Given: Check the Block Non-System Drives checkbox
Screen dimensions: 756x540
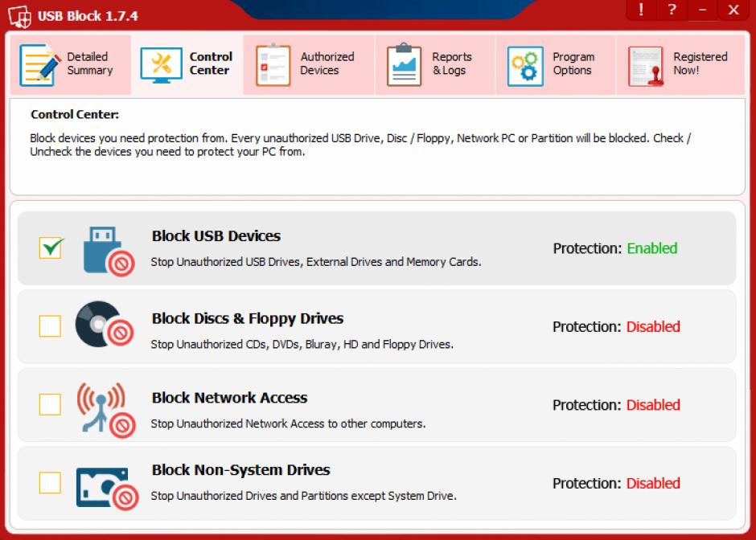Looking at the screenshot, I should click(50, 483).
